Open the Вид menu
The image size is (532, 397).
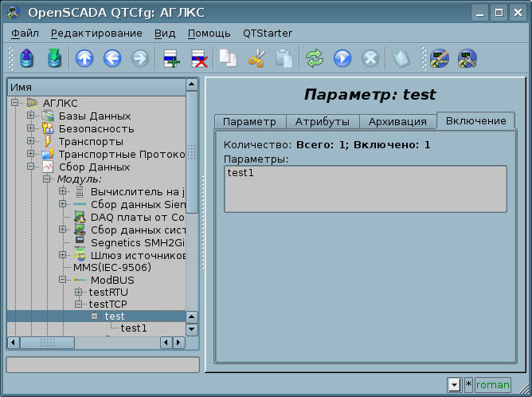[165, 33]
